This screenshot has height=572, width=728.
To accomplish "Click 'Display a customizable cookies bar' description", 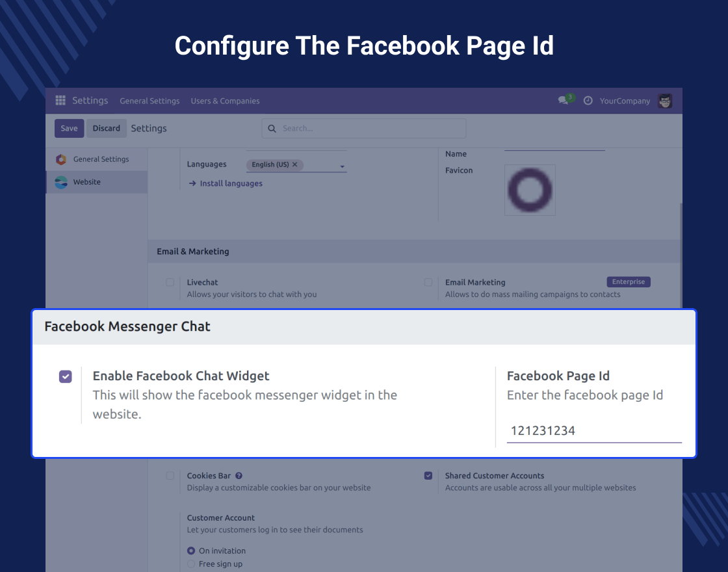I will [x=279, y=488].
